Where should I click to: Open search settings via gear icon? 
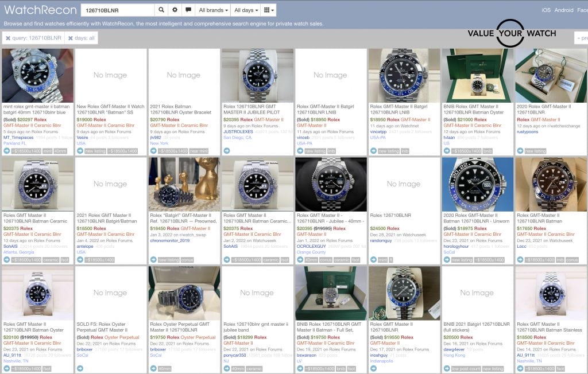pyautogui.click(x=175, y=10)
